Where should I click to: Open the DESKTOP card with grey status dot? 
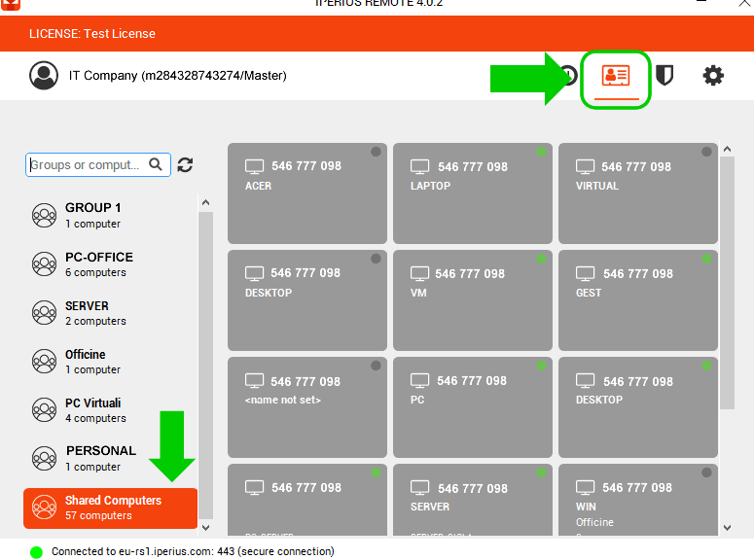point(307,300)
